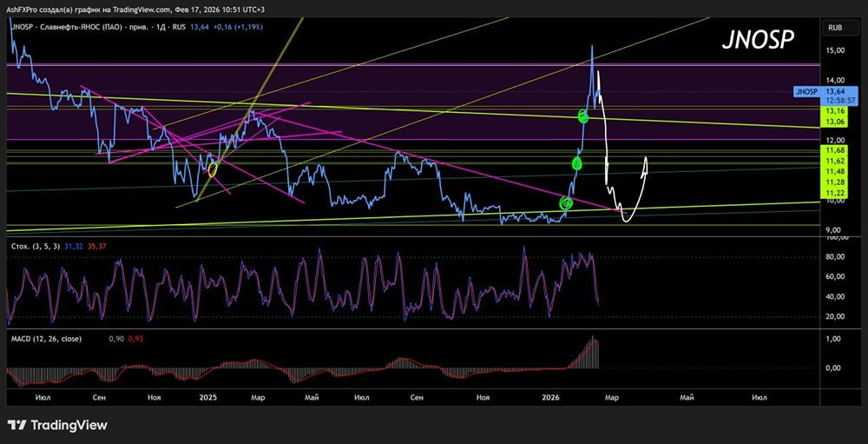Click the 1,00 MACD scale mark
Viewport: 868px width, 444px height.
(833, 339)
